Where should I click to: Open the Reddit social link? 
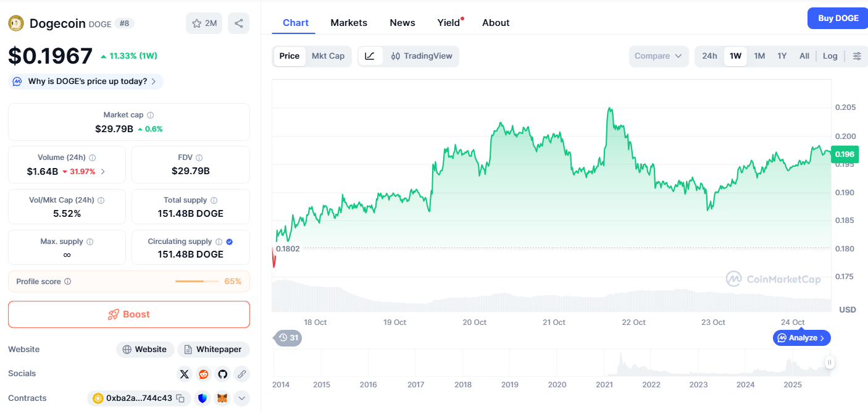pos(204,374)
